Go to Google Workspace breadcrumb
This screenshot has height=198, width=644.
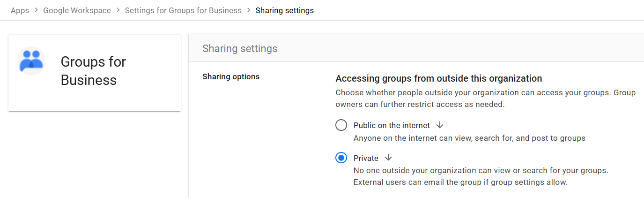pos(77,10)
